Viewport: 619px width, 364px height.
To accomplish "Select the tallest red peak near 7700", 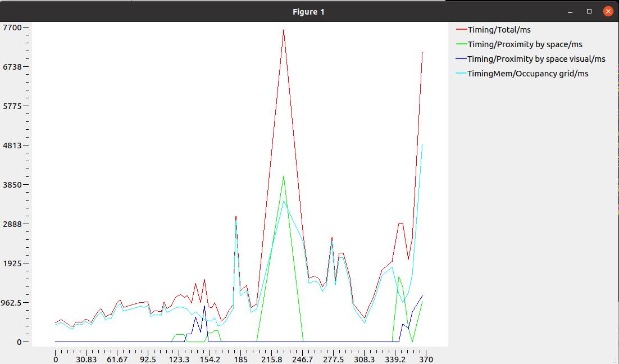I will (x=285, y=29).
